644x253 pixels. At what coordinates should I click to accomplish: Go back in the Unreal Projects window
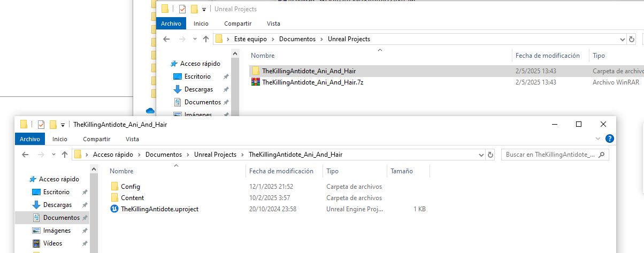pos(166,39)
